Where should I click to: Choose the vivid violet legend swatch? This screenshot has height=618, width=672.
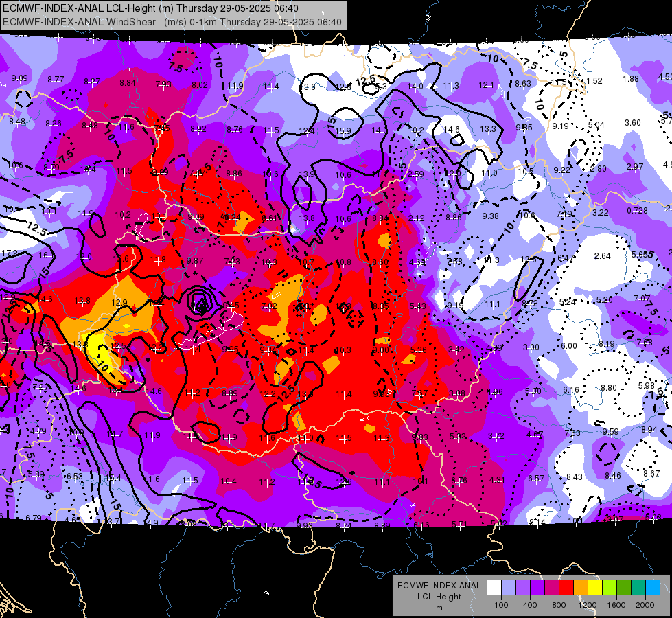tap(537, 588)
